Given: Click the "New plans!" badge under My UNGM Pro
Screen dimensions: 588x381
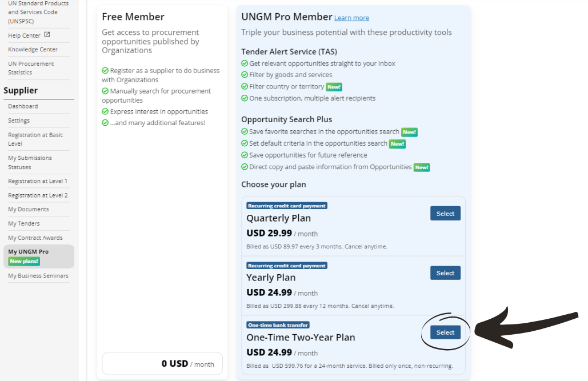Looking at the screenshot, I should [24, 260].
